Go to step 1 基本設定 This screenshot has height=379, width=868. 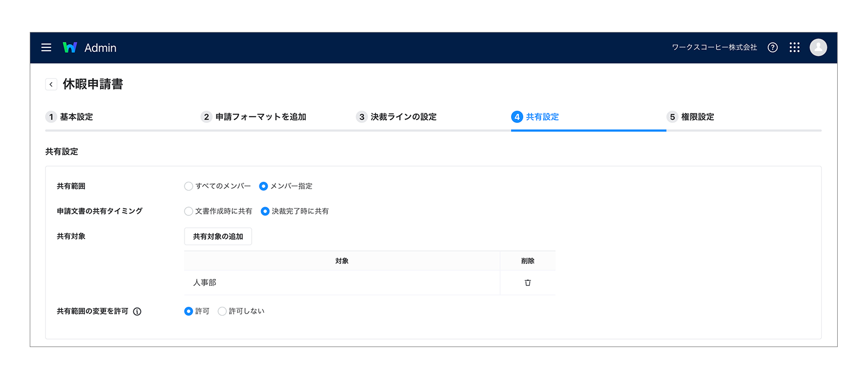(69, 117)
